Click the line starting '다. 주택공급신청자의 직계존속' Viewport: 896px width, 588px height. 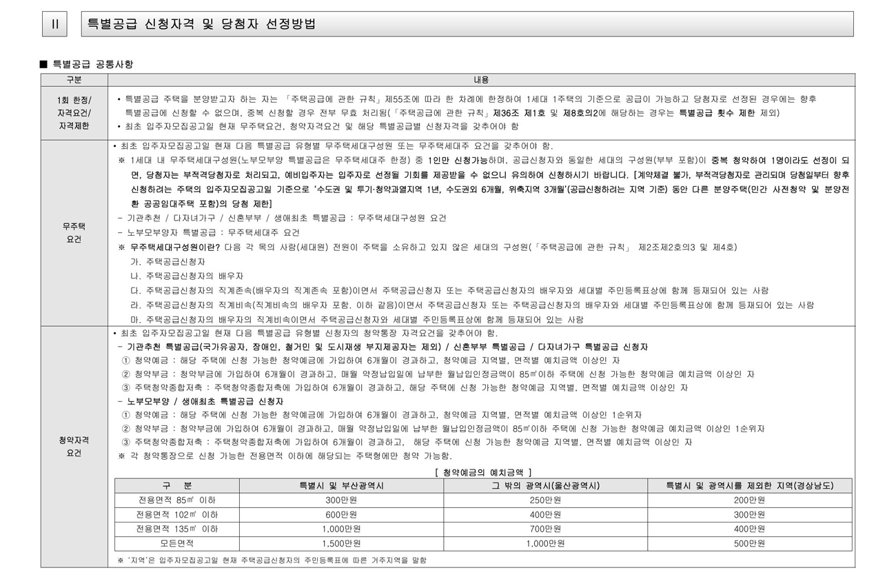[x=449, y=290]
